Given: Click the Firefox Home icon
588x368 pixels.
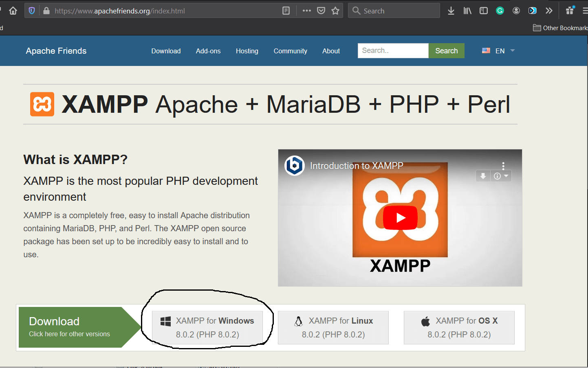Looking at the screenshot, I should pyautogui.click(x=13, y=11).
